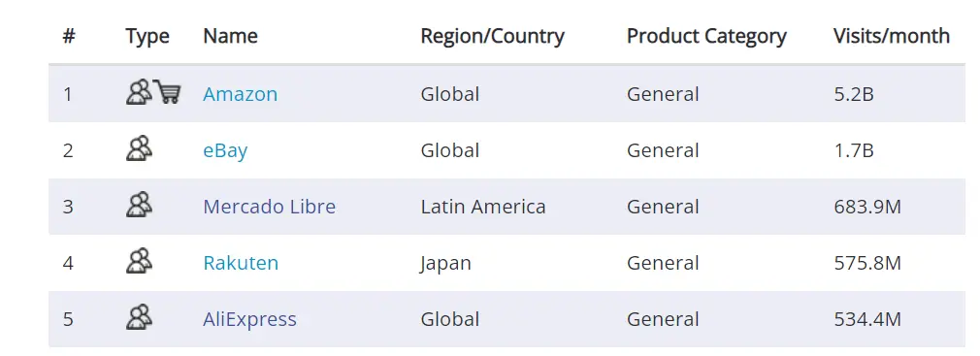Open the Amazon link

tap(240, 94)
